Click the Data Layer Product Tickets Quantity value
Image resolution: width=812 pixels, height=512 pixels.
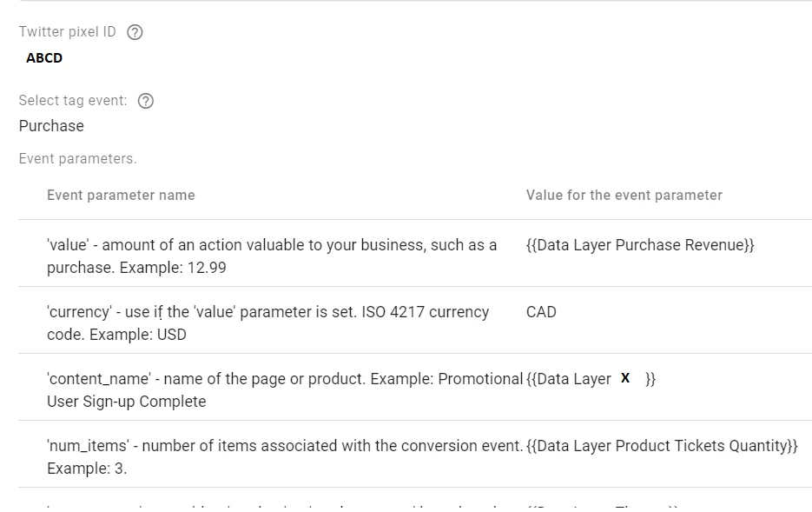click(661, 446)
